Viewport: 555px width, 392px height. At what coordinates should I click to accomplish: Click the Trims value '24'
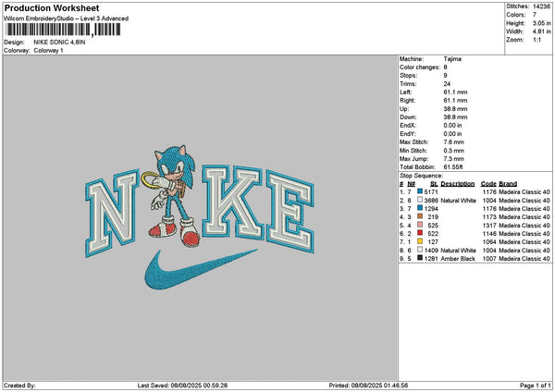(x=447, y=84)
